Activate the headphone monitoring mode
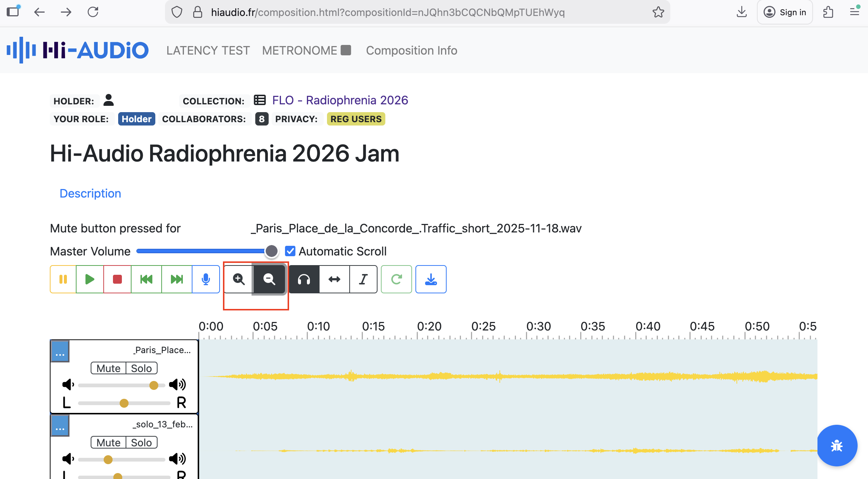The width and height of the screenshot is (868, 479). 304,279
